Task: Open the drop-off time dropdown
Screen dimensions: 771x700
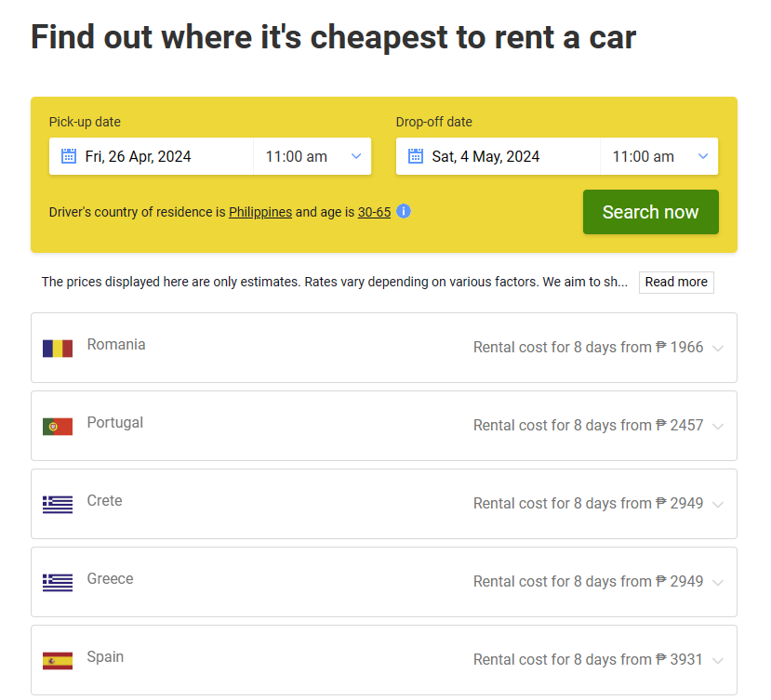Action: pos(659,156)
